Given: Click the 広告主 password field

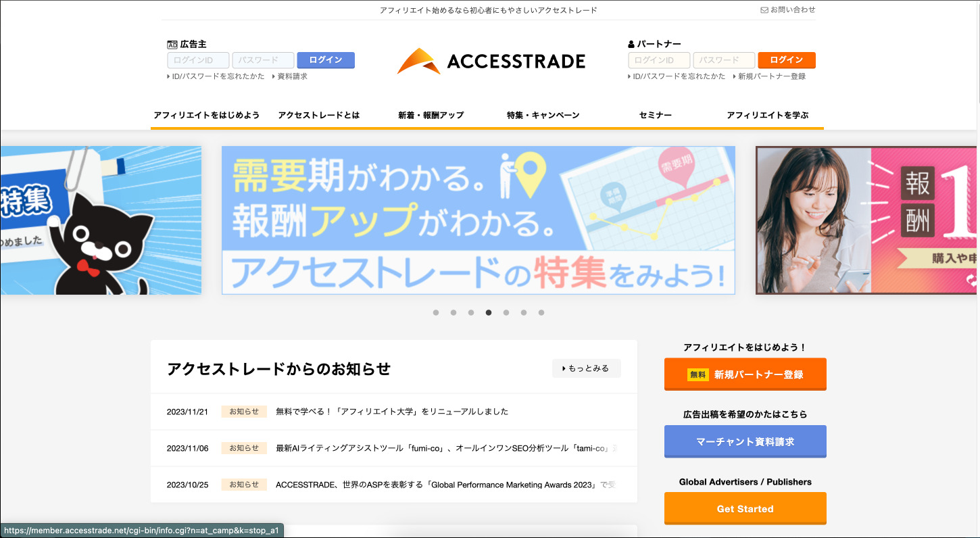Looking at the screenshot, I should pyautogui.click(x=263, y=60).
